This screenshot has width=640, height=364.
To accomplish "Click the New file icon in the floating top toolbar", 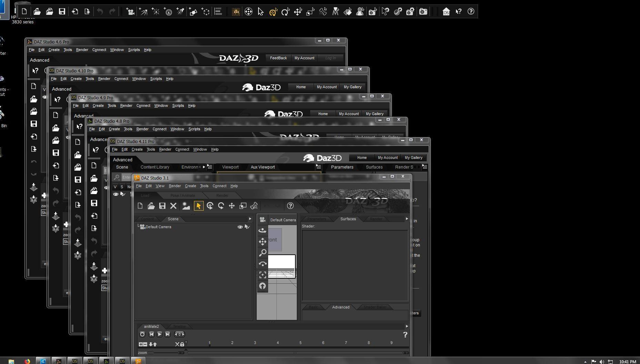I will pos(24,11).
